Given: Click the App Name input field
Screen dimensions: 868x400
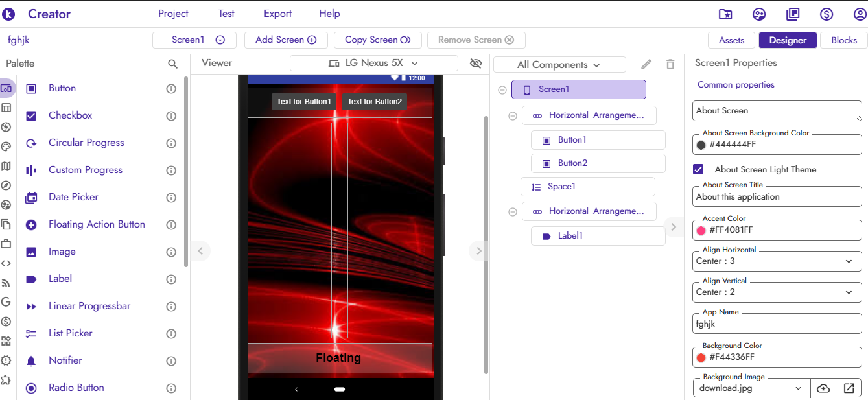Looking at the screenshot, I should pos(777,324).
